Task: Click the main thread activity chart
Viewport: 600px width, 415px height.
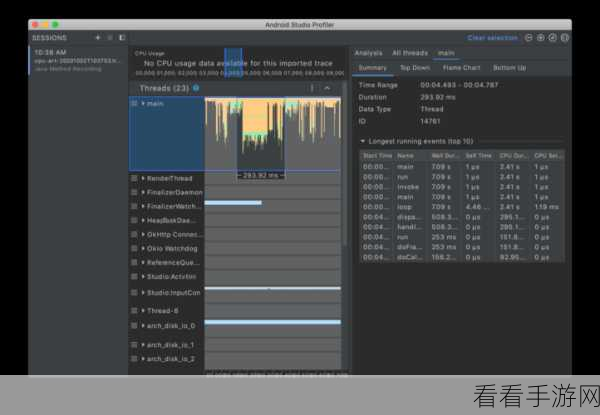Action: pos(272,133)
